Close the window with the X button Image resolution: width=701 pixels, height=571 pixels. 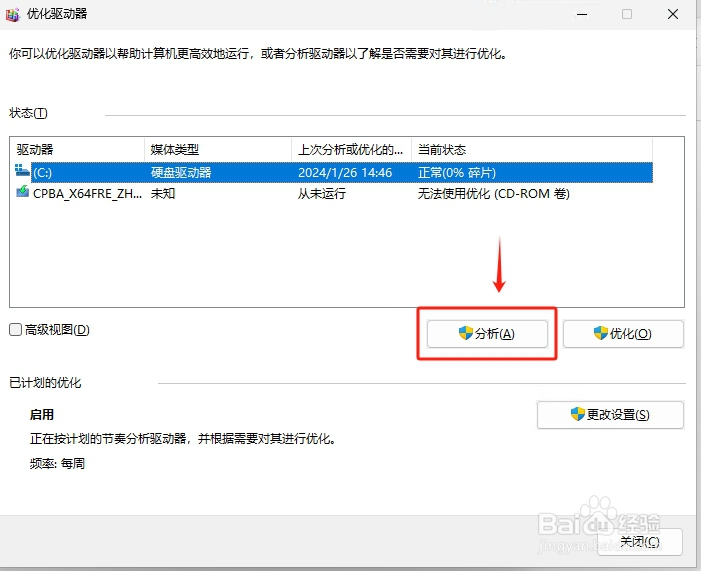(x=673, y=15)
